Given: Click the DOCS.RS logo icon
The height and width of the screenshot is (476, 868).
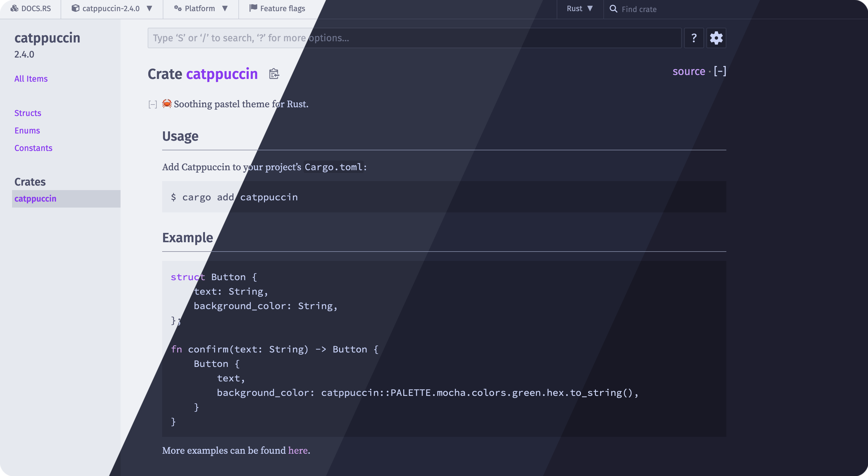Looking at the screenshot, I should [14, 8].
